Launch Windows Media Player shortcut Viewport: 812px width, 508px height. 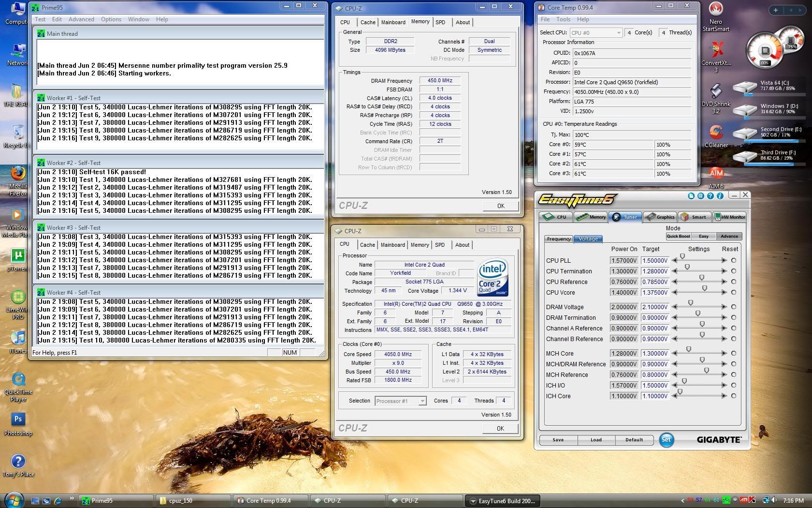click(x=17, y=222)
